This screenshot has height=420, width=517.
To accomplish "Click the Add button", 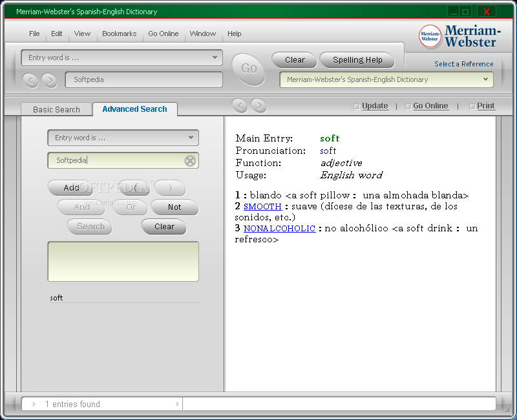I will tap(71, 188).
